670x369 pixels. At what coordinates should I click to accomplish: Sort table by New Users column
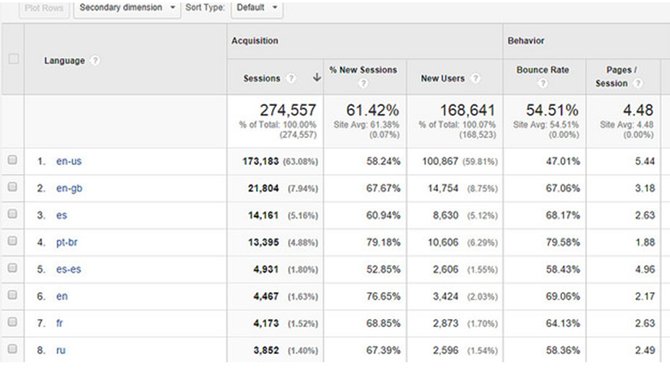click(443, 78)
